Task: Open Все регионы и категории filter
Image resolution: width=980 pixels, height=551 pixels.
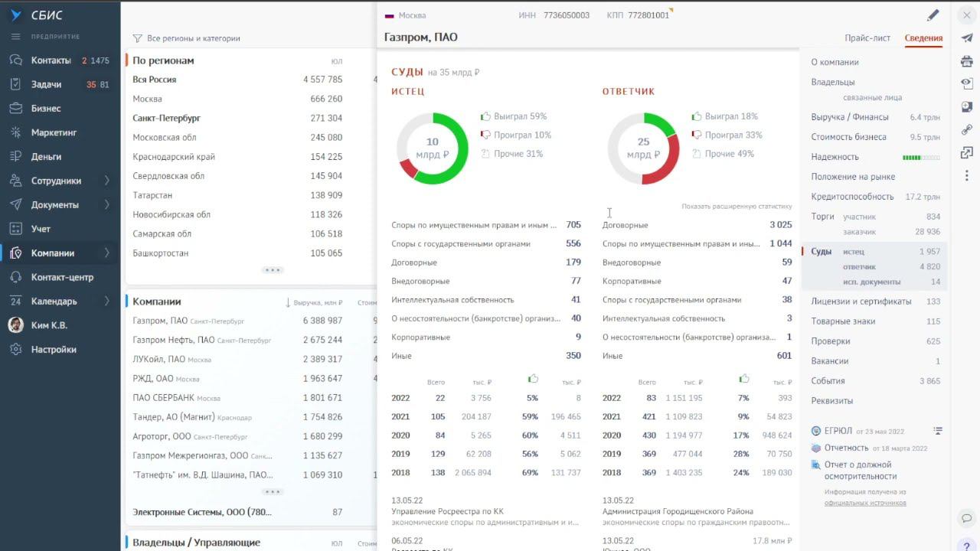Action: (194, 38)
